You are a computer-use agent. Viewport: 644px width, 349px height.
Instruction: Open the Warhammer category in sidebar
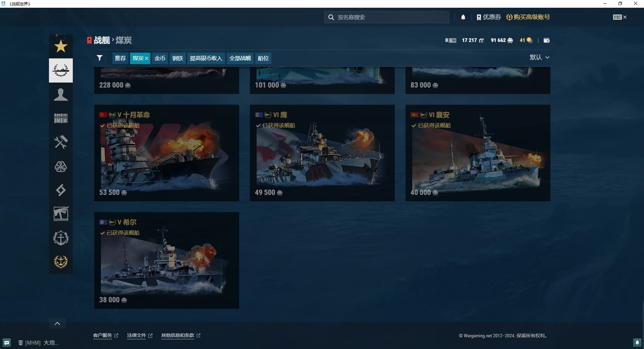(x=61, y=214)
